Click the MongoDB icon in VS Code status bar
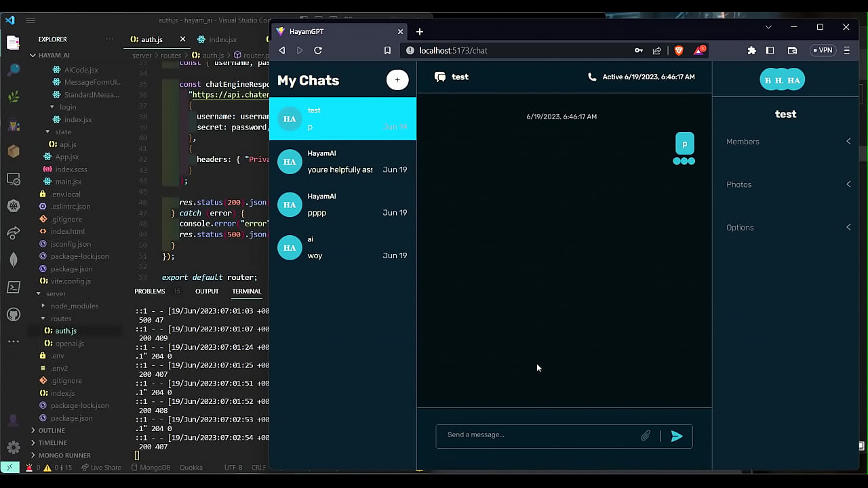This screenshot has width=868, height=488. click(x=151, y=467)
